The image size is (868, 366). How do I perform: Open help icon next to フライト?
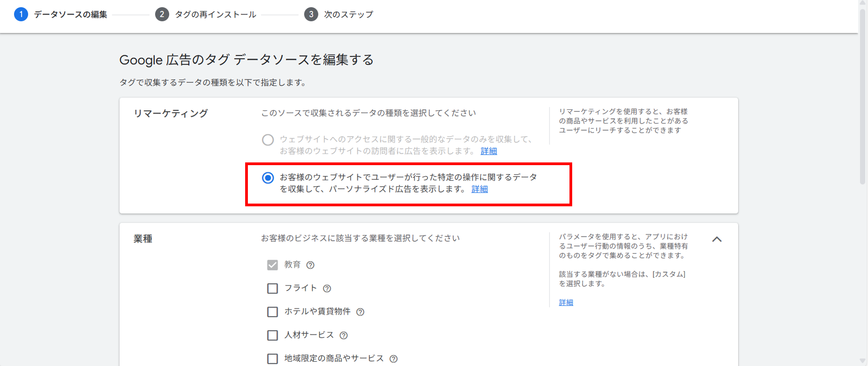coord(327,289)
